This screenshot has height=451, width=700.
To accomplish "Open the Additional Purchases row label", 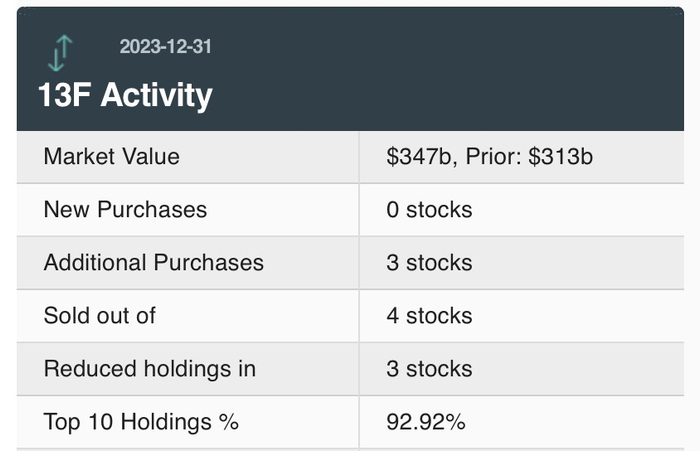I will pos(154,263).
